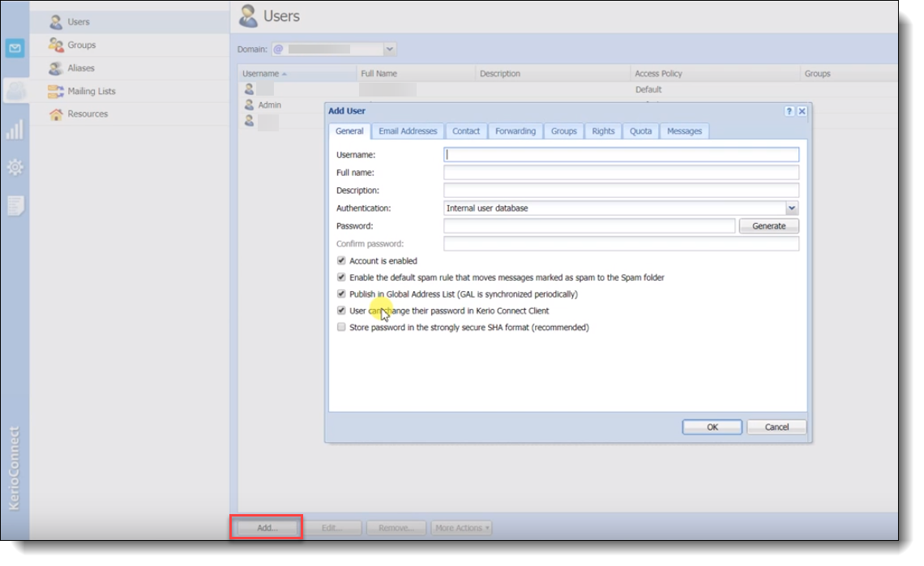
Task: Open the Status bar-chart icon
Action: [15, 130]
